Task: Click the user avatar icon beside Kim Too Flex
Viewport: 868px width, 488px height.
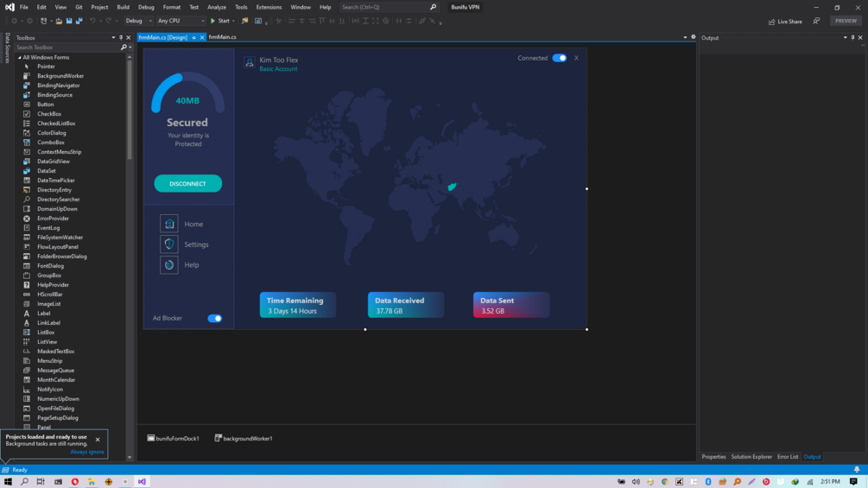Action: 249,62
